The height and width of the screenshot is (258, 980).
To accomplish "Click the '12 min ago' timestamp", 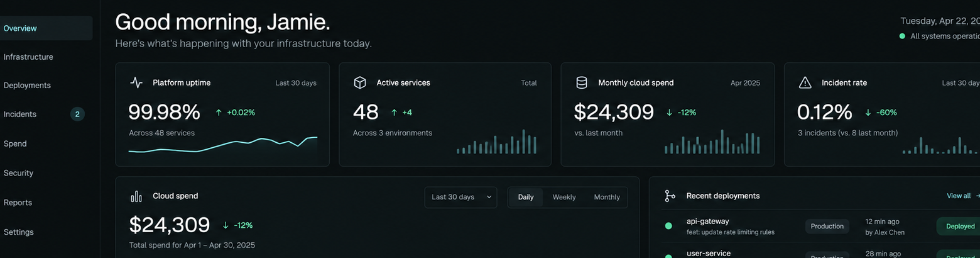I will [x=882, y=222].
